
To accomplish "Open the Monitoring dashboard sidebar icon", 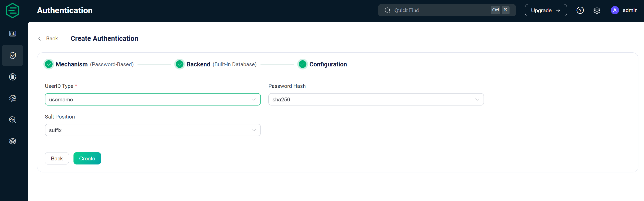I will click(13, 34).
